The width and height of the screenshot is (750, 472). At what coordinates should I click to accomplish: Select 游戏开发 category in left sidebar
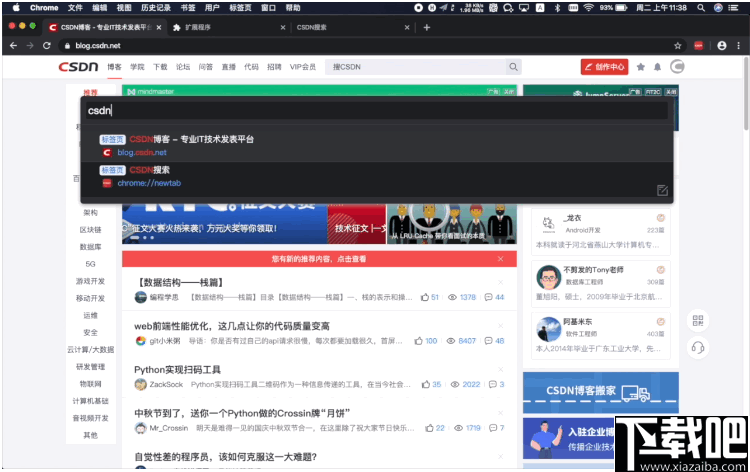pos(90,281)
